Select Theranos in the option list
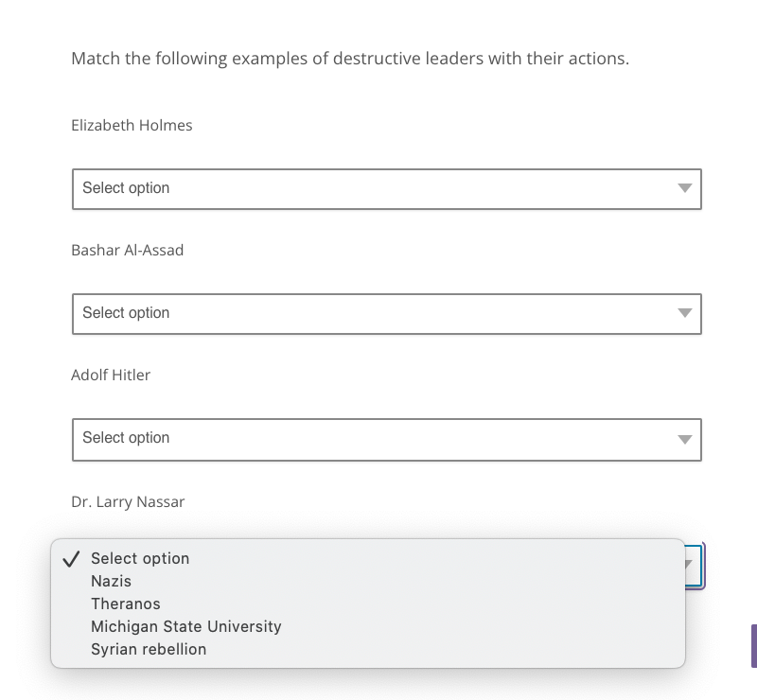 [126, 604]
